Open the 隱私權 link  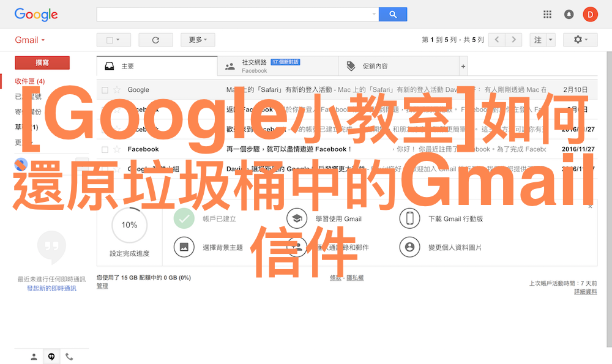coord(355,278)
